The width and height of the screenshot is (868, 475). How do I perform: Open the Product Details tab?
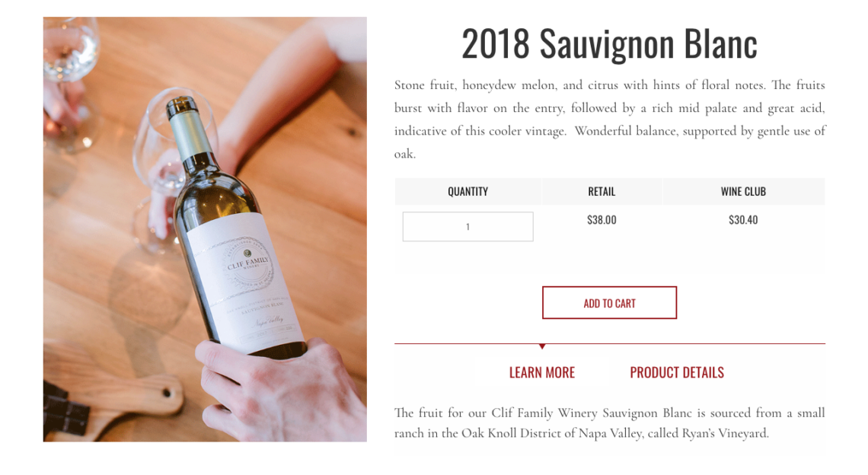pos(676,372)
